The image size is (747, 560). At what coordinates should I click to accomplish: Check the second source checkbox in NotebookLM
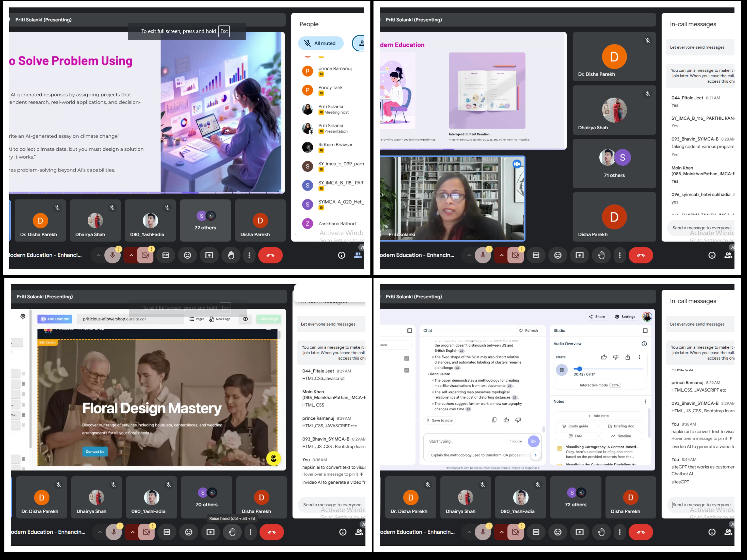407,370
